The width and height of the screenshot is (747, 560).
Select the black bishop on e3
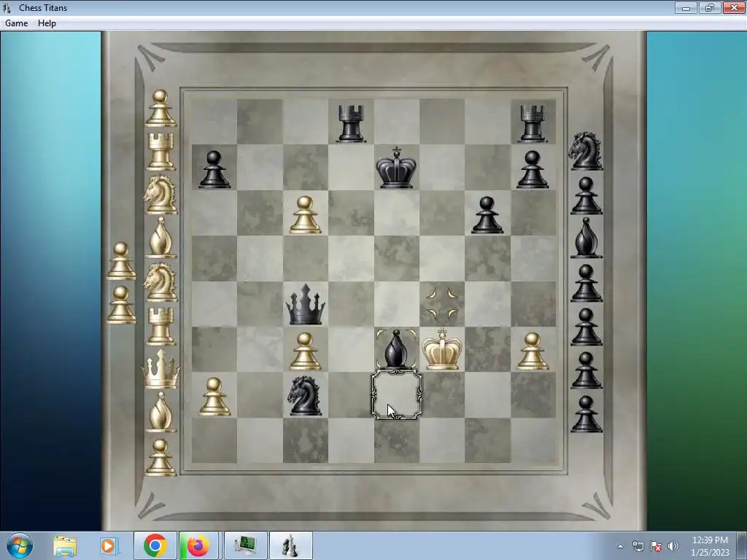click(396, 349)
